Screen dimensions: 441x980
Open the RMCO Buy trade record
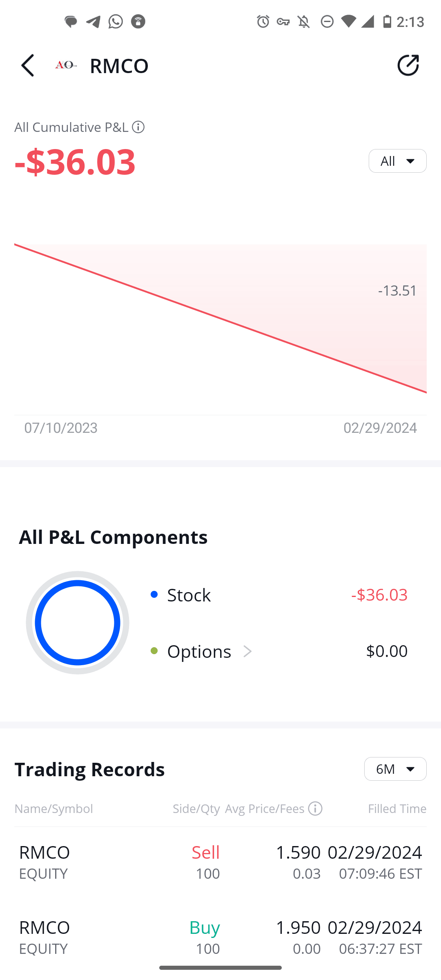point(220,937)
